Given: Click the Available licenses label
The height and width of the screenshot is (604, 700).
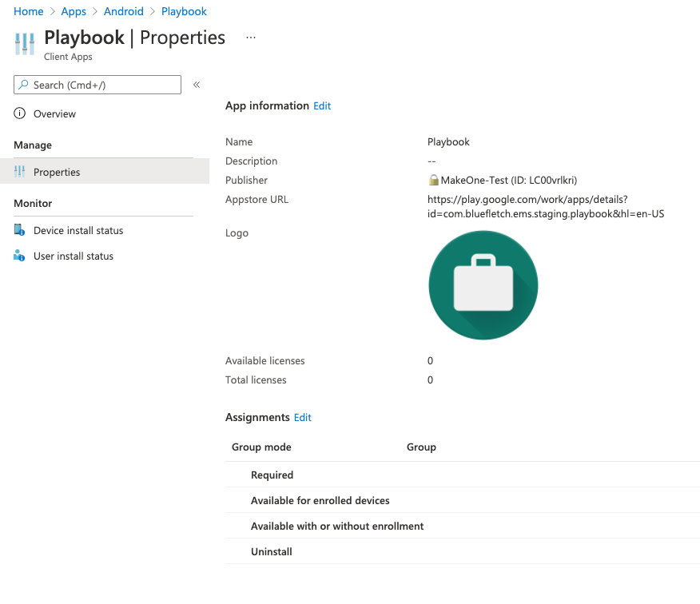Looking at the screenshot, I should point(264,360).
